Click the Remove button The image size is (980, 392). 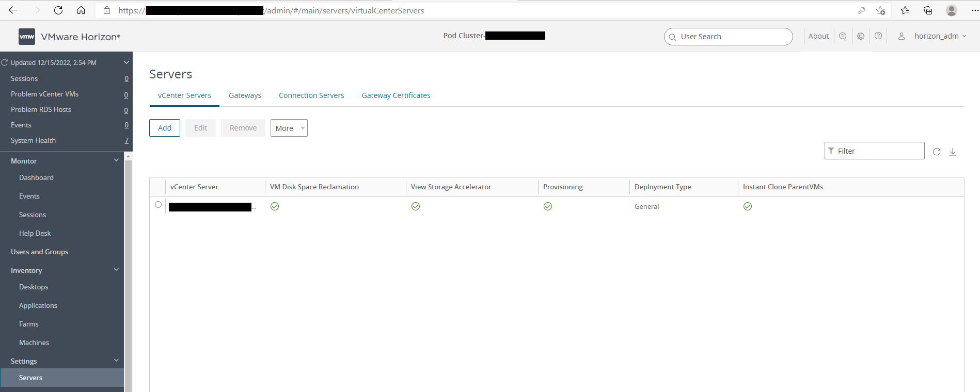tap(243, 128)
